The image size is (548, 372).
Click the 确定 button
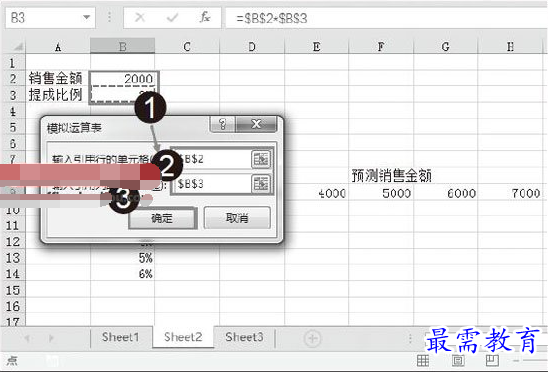point(163,218)
